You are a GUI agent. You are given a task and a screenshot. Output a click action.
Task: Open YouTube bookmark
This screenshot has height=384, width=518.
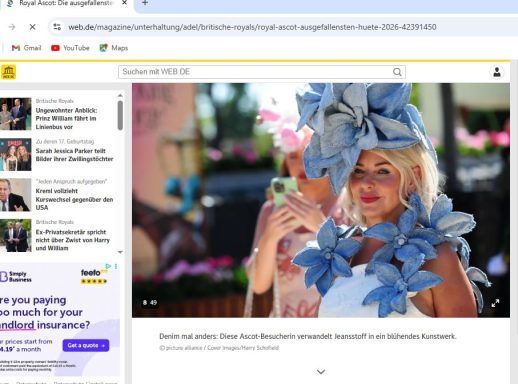[70, 48]
